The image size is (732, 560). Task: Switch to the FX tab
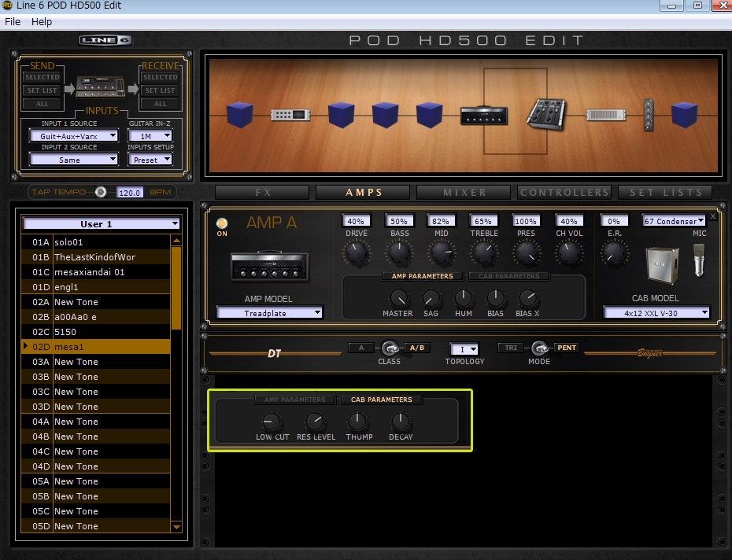click(262, 192)
